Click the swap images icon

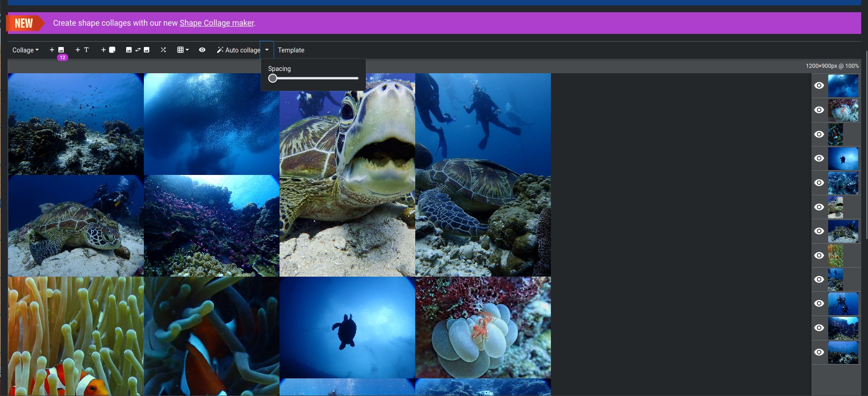coord(138,50)
